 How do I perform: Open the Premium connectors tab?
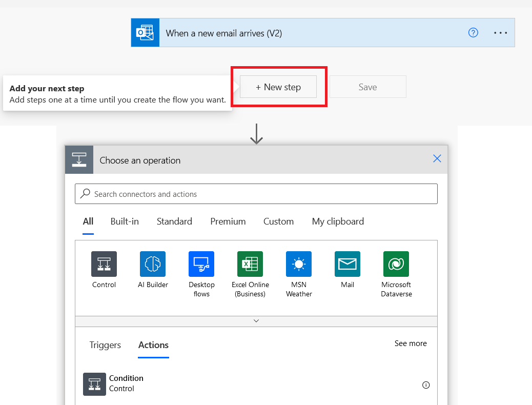click(x=228, y=221)
